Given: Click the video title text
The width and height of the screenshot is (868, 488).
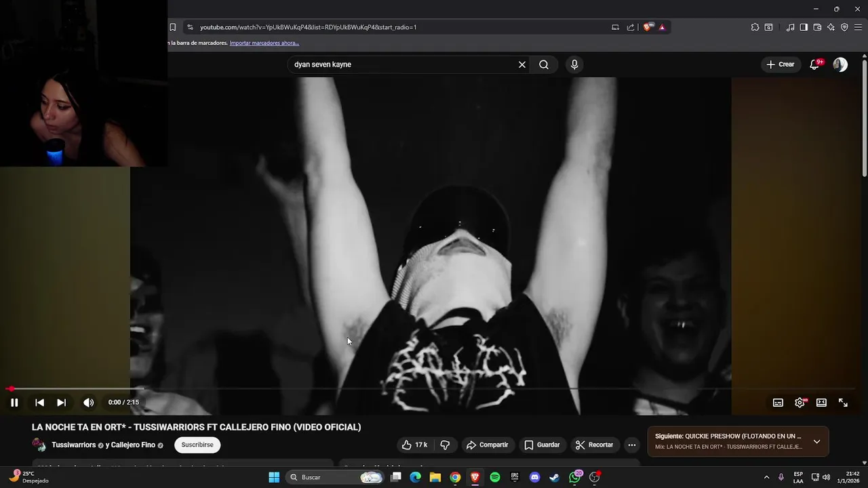Looking at the screenshot, I should coord(196,427).
